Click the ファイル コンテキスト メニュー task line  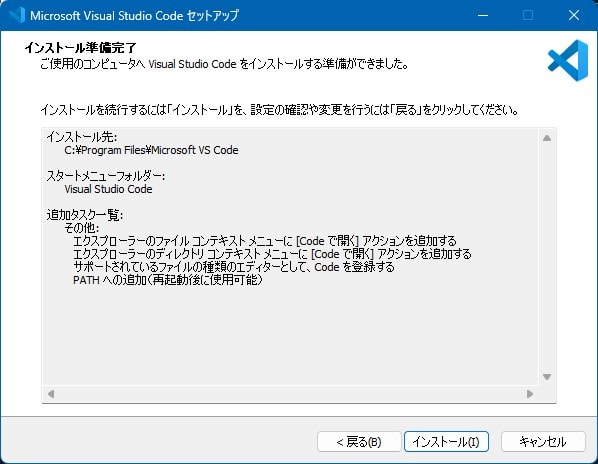point(265,241)
